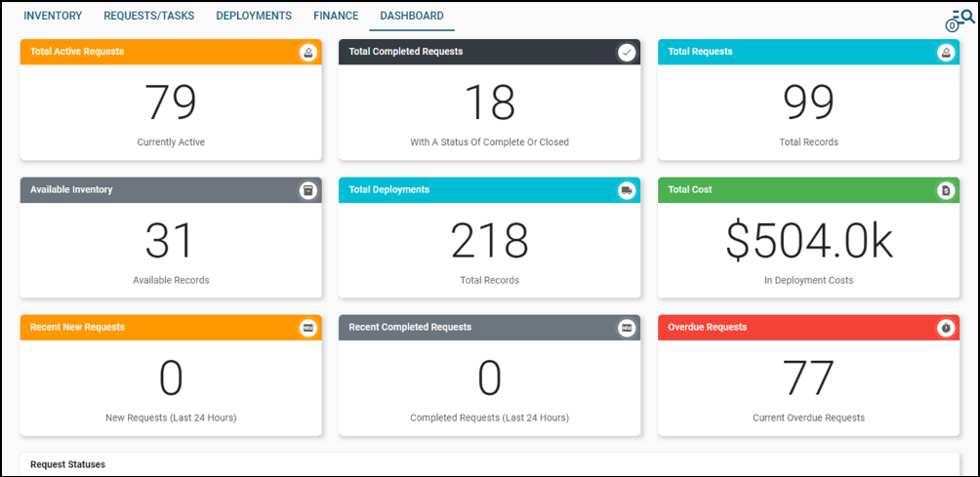Click the Request Statuses panel header
This screenshot has height=477, width=980.
(68, 464)
